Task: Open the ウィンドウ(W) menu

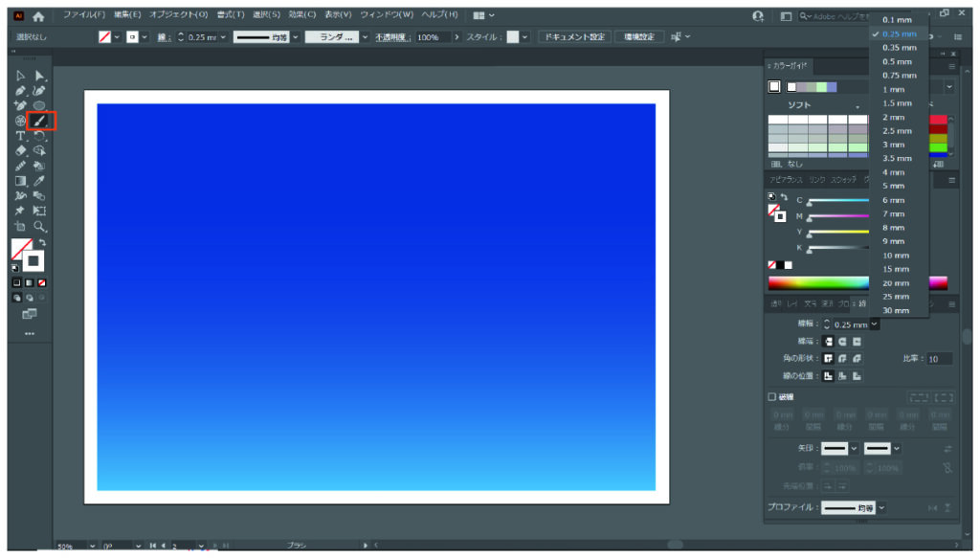Action: point(387,15)
